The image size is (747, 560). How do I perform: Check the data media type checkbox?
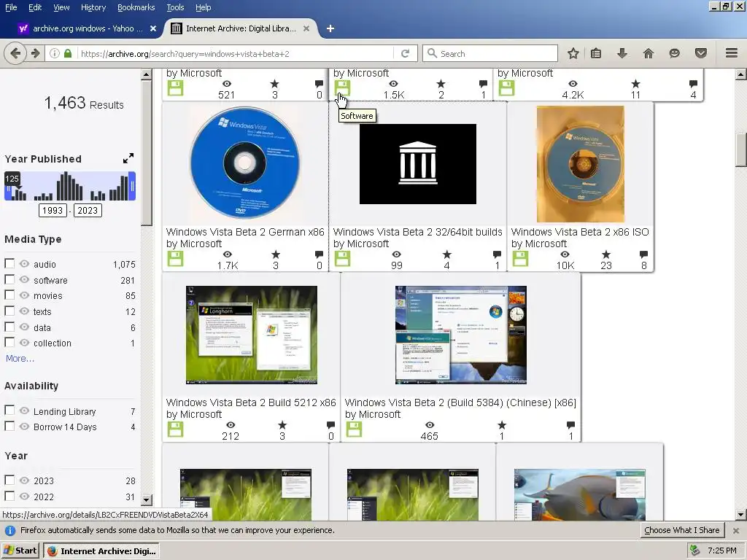[x=9, y=327]
